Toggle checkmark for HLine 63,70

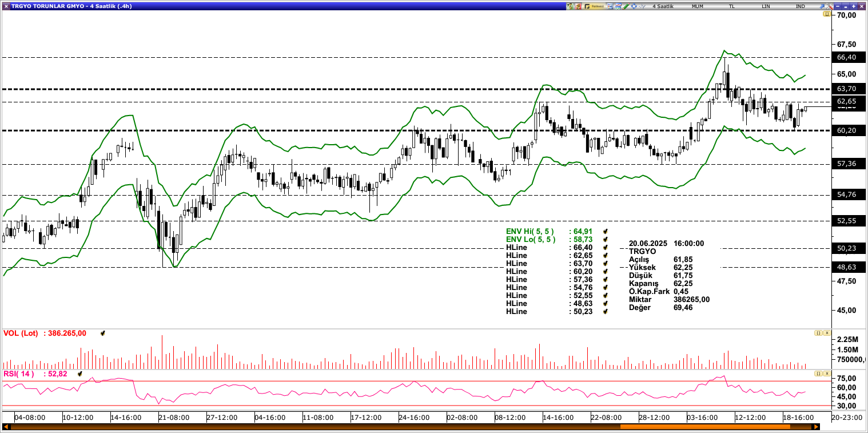pos(606,263)
